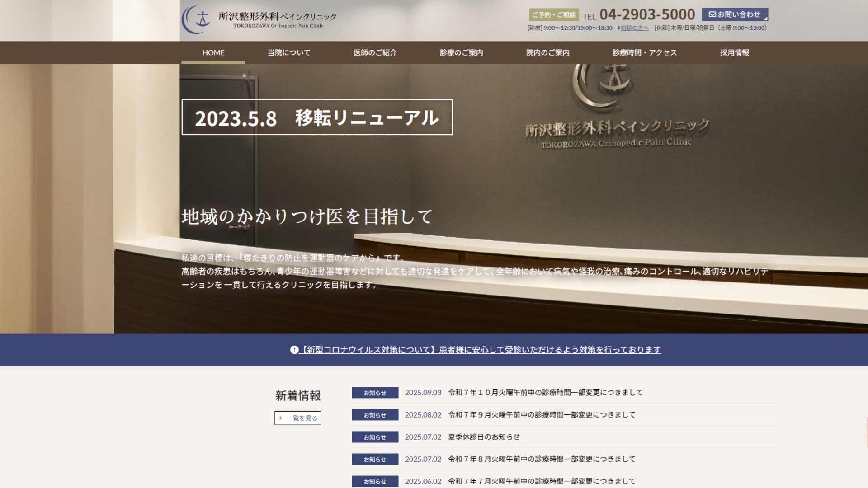Click the arrow icon in 一覧を見る button
Viewport: 868px width, 488px height.
(x=281, y=418)
